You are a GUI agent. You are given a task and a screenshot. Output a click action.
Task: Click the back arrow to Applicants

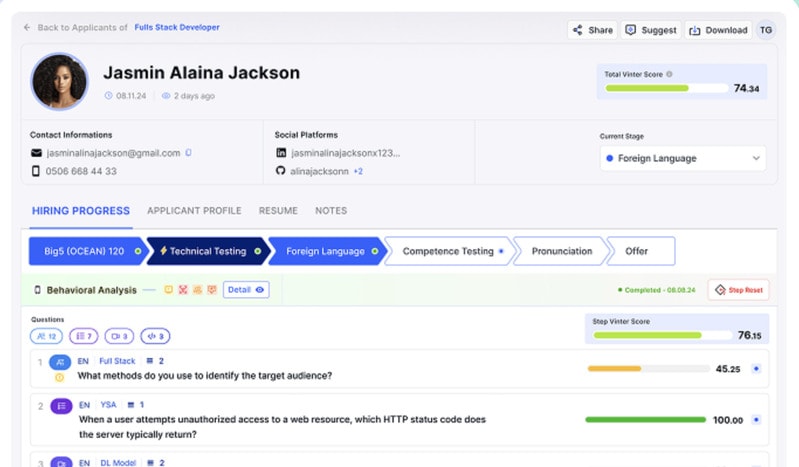coord(27,28)
